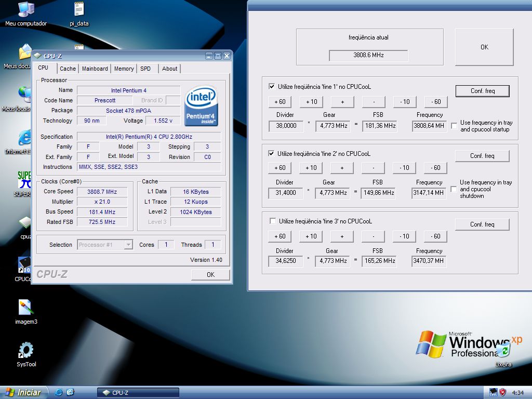Click Frequency field showing 3147,14 MH

tap(429, 193)
